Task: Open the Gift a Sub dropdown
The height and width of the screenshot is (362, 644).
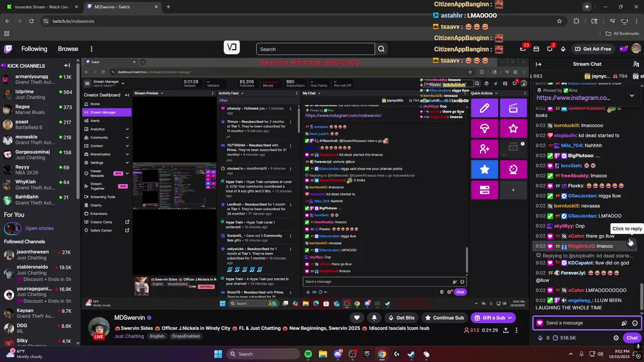Action: (x=493, y=318)
